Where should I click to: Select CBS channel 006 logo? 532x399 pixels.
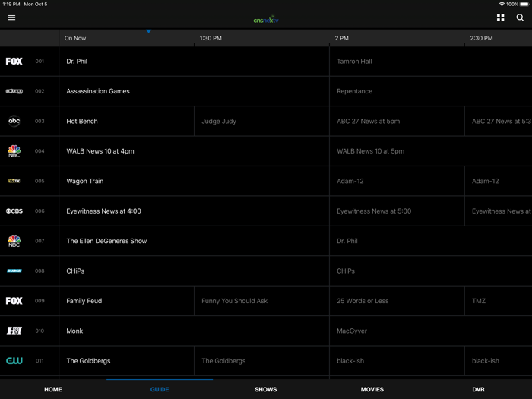tap(14, 211)
